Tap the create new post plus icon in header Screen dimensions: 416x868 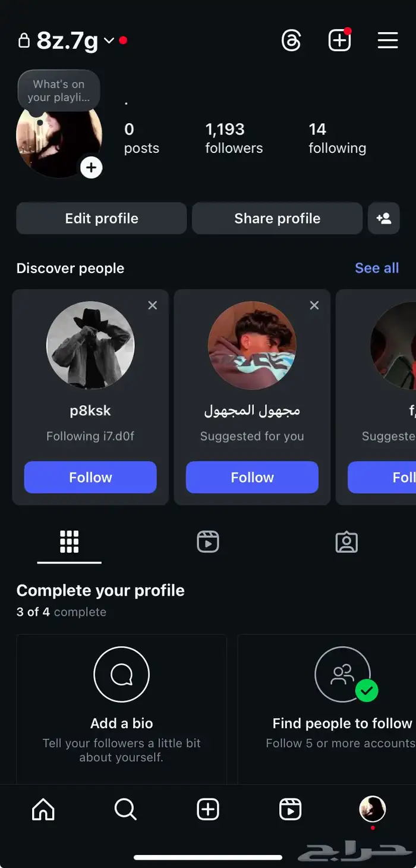[x=339, y=40]
